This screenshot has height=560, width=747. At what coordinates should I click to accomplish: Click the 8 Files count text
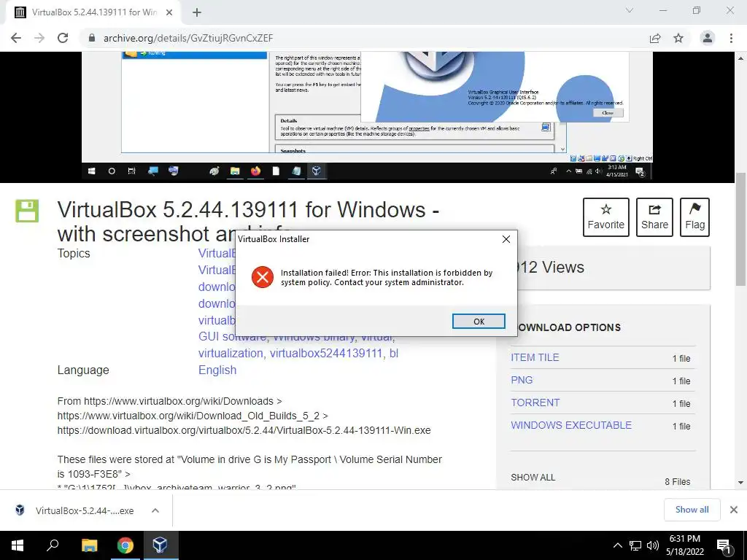678,482
